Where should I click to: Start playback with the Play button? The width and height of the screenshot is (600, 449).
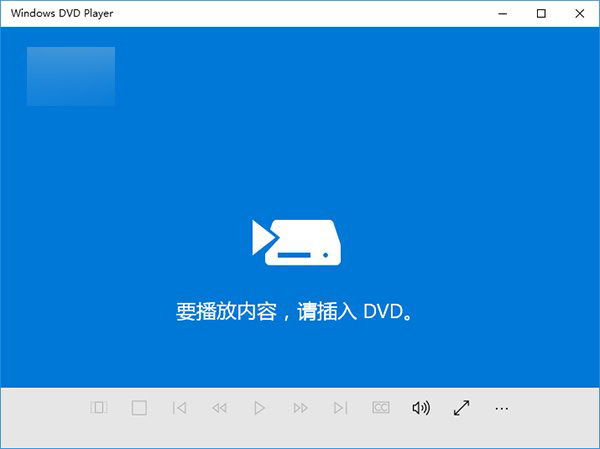(259, 408)
